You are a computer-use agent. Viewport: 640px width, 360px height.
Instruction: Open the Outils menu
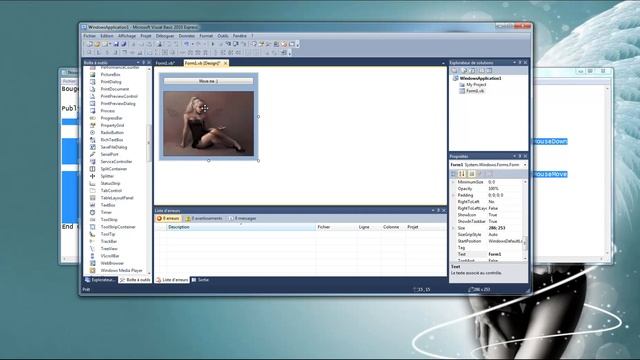pos(223,36)
